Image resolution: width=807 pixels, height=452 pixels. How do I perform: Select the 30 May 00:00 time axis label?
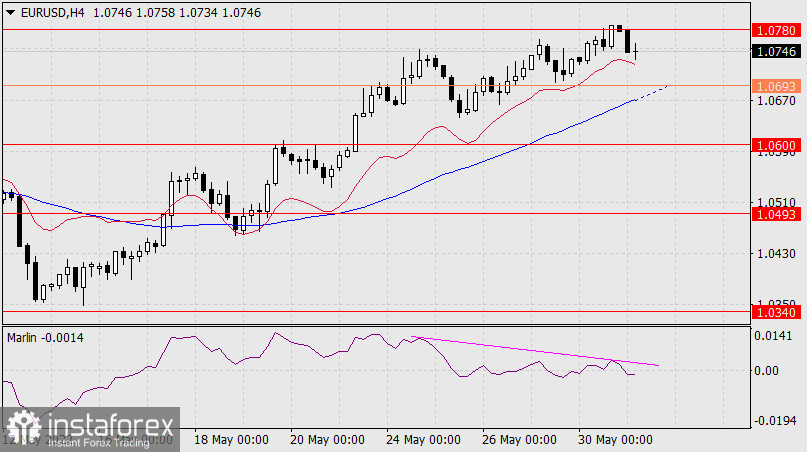coord(615,440)
